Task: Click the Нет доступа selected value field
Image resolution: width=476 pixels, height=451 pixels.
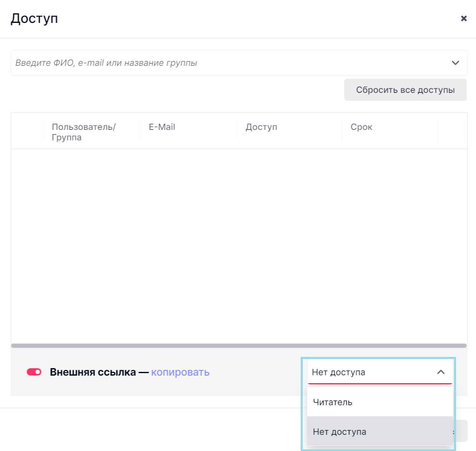Action: pos(366,372)
